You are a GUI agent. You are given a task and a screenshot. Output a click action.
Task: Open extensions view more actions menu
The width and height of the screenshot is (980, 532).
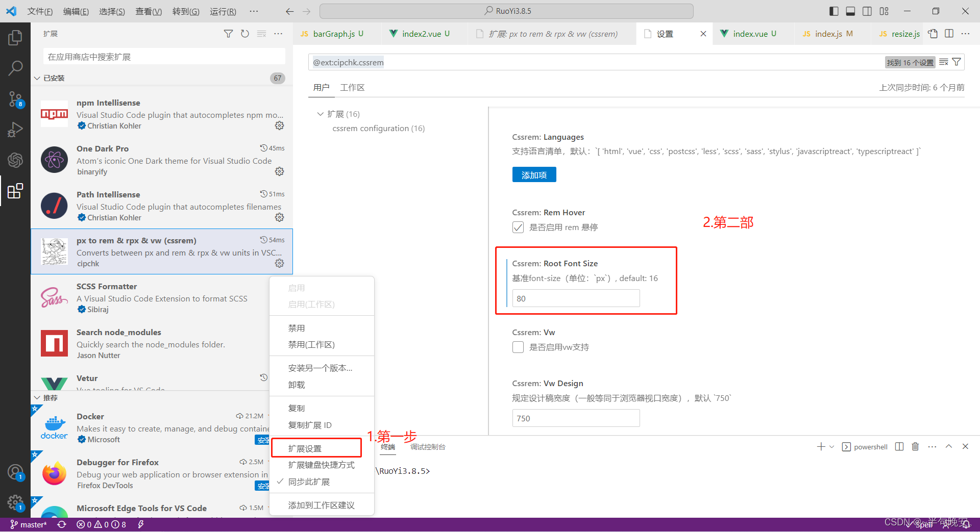(278, 34)
